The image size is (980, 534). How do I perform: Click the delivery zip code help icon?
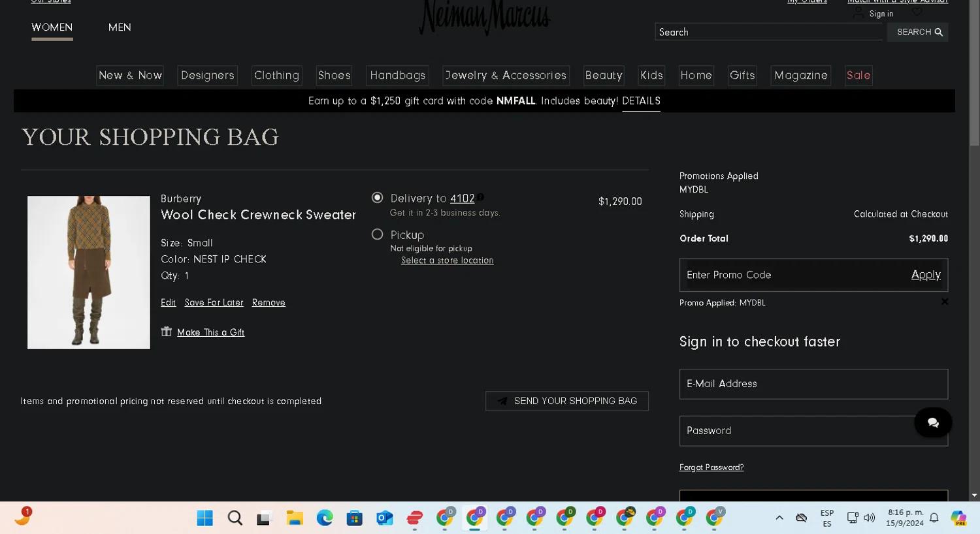coord(481,197)
